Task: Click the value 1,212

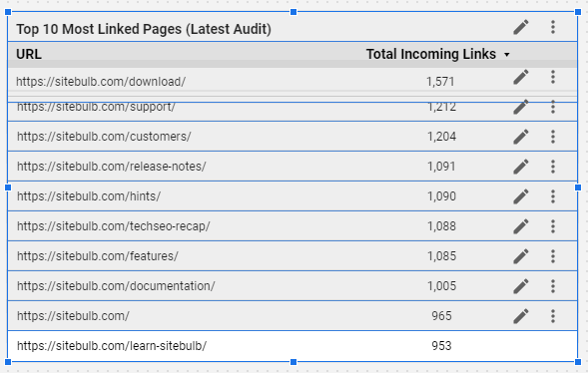Action: [x=442, y=107]
